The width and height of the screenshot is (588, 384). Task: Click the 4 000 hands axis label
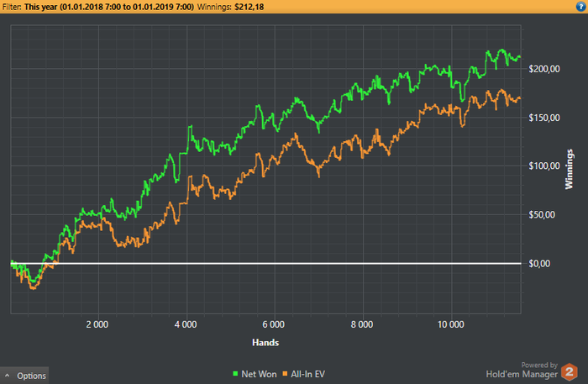tap(186, 324)
